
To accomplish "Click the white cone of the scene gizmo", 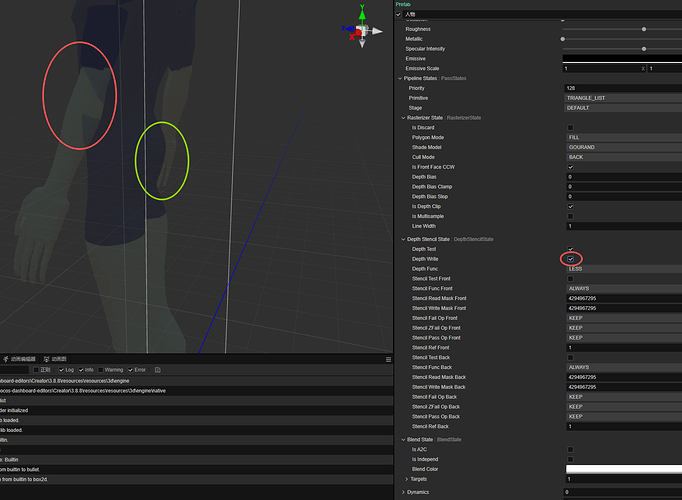I will [377, 31].
